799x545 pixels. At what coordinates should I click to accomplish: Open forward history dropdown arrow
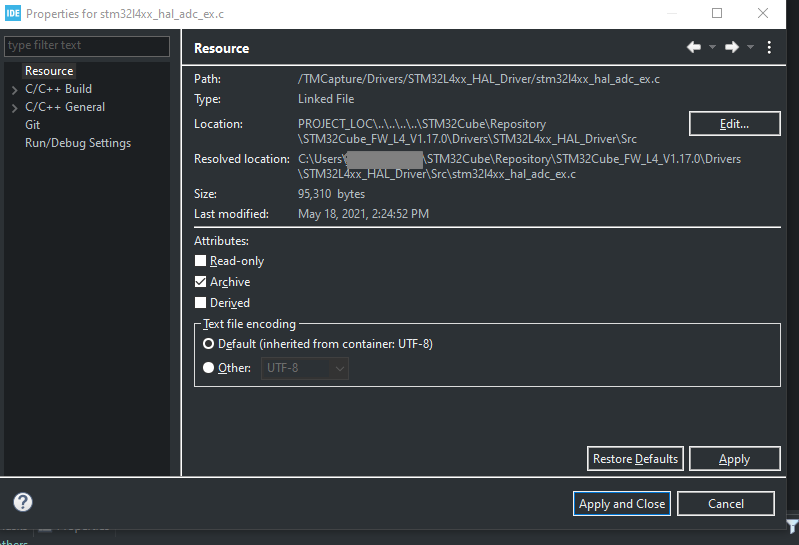[750, 47]
